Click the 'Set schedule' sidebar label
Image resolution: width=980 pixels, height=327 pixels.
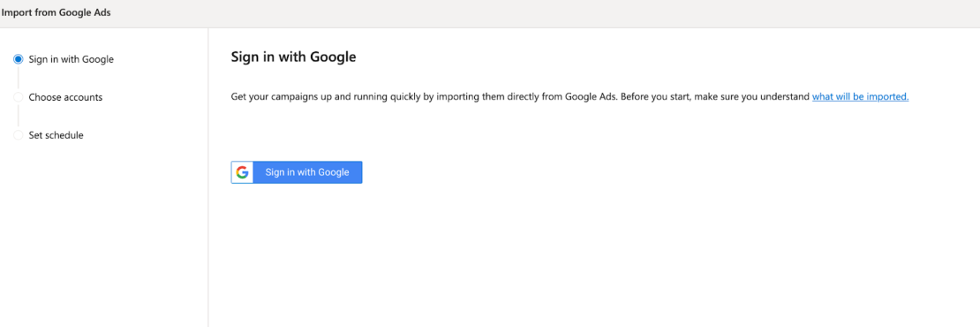coord(57,135)
